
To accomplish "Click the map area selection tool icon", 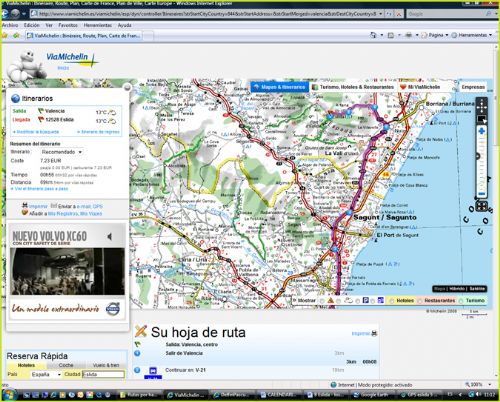I will (481, 119).
